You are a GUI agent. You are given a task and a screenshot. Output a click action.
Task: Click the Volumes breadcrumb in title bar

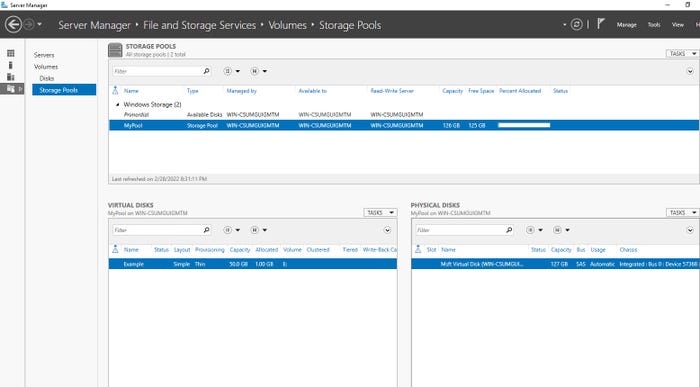click(x=287, y=25)
